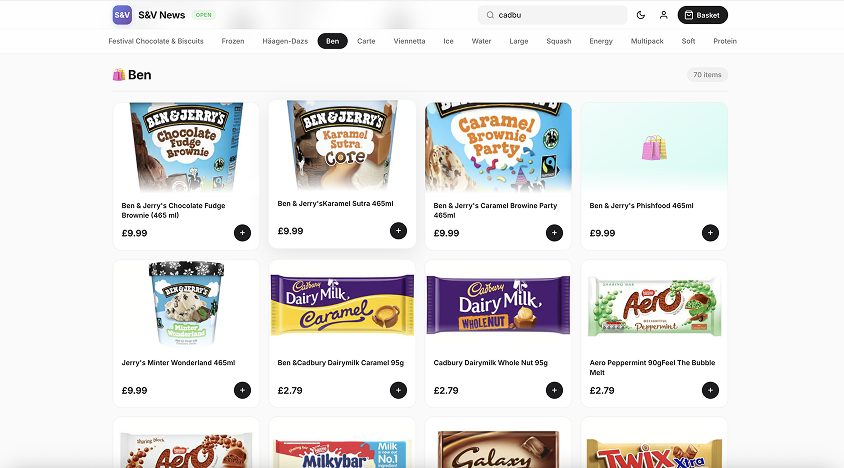Open the Basket button
844x468 pixels.
pyautogui.click(x=702, y=15)
